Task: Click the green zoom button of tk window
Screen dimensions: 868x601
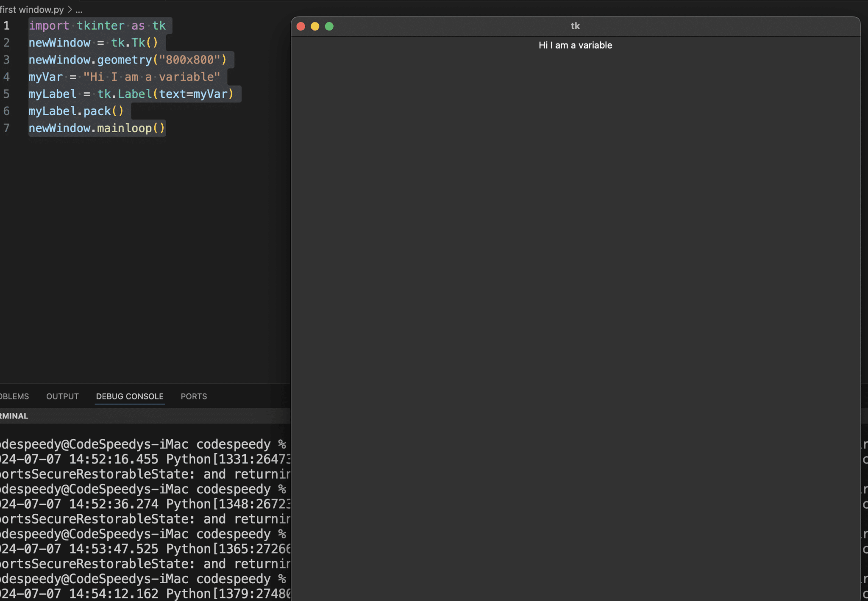Action: tap(329, 26)
